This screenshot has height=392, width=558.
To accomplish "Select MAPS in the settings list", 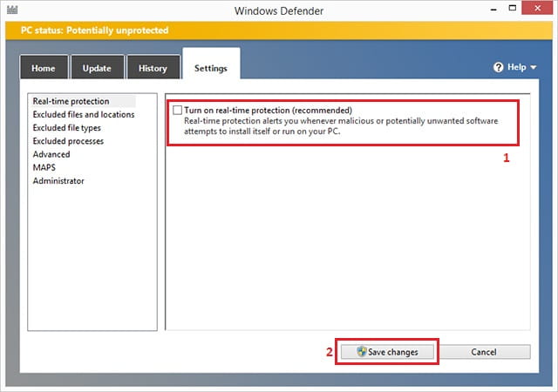I will [44, 167].
